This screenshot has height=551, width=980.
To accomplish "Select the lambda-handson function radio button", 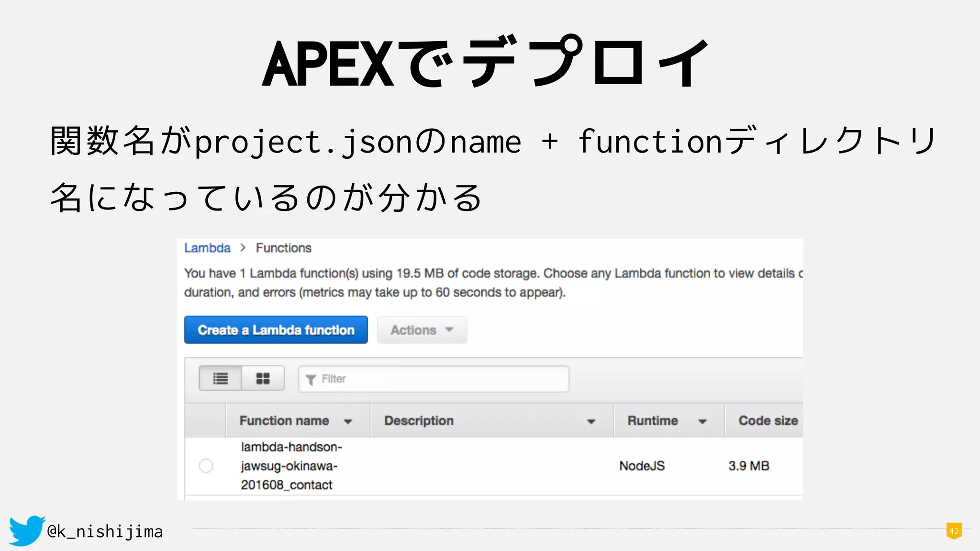I will coord(206,465).
